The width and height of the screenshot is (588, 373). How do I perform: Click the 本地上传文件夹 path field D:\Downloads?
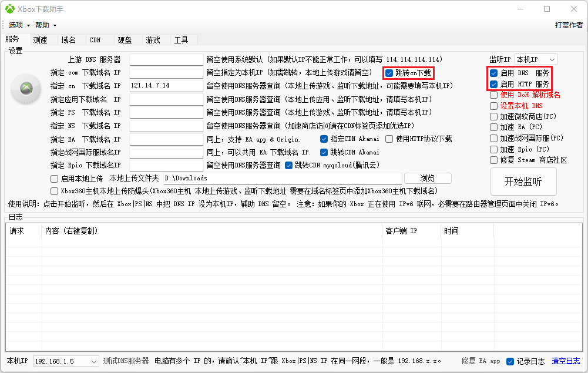pos(283,179)
